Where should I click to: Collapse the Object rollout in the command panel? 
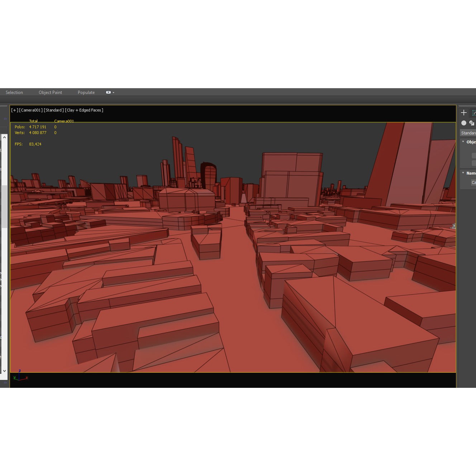click(x=463, y=142)
